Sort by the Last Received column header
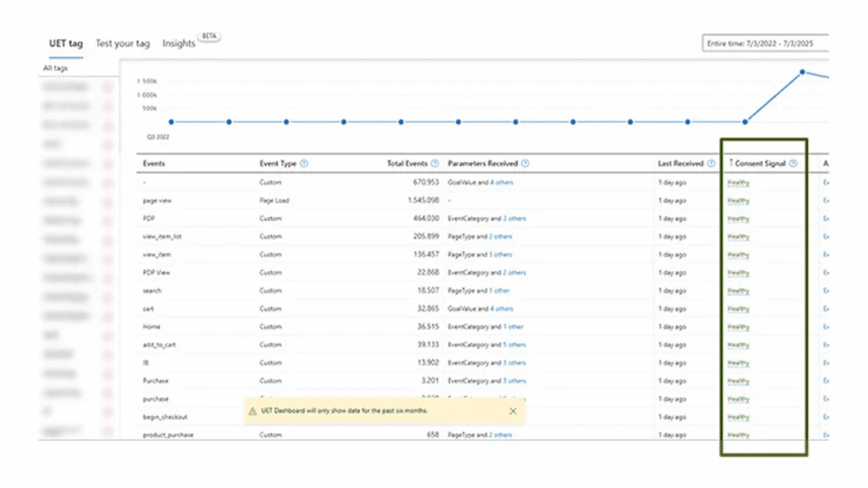This screenshot has width=868, height=488. pos(681,164)
